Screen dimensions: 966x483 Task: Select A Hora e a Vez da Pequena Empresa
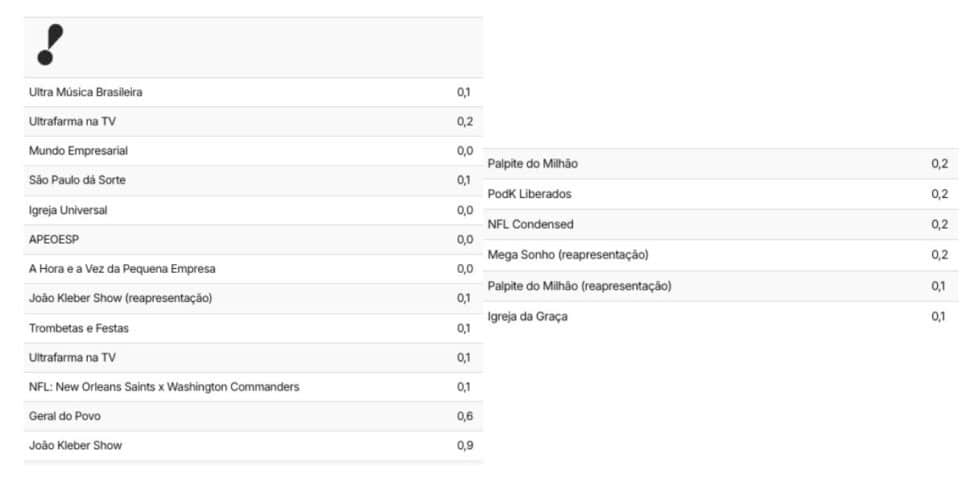click(253, 269)
